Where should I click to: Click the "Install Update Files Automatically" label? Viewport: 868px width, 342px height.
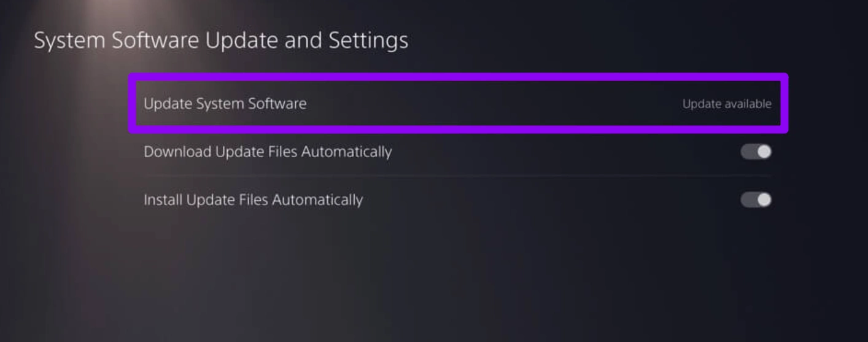[253, 200]
